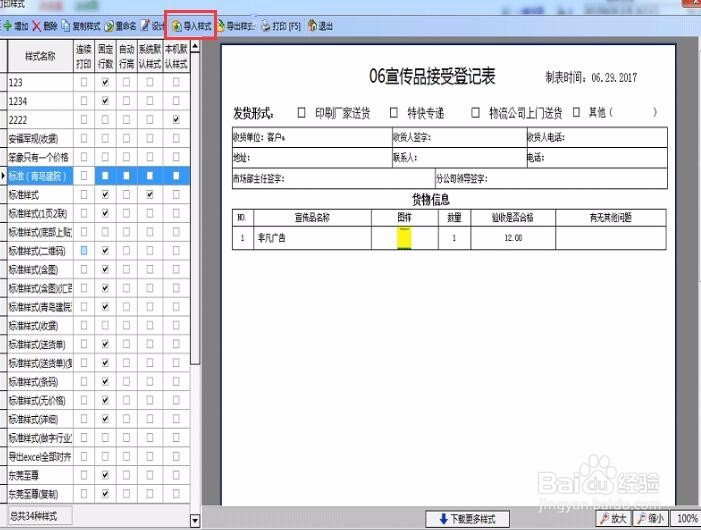This screenshot has height=530, width=701.
Task: Click the 重命名 (rename) toolbar button
Action: (120, 26)
